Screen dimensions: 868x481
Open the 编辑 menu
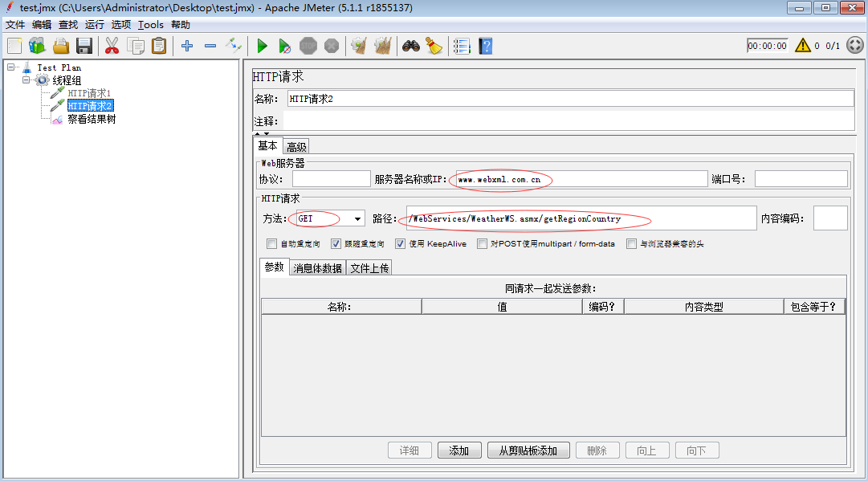[x=42, y=24]
